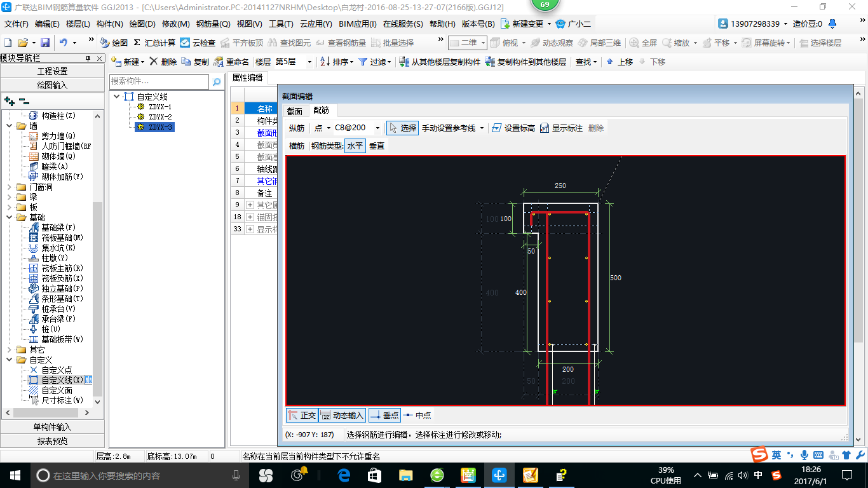Open 文件(F) menu
Screen dimensions: 868x488
(x=17, y=24)
